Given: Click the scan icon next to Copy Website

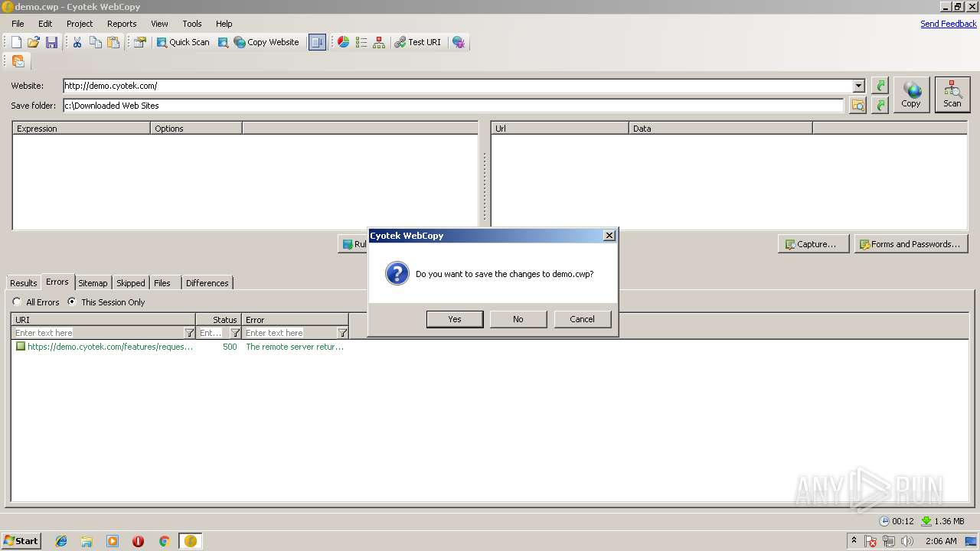Looking at the screenshot, I should click(x=223, y=42).
